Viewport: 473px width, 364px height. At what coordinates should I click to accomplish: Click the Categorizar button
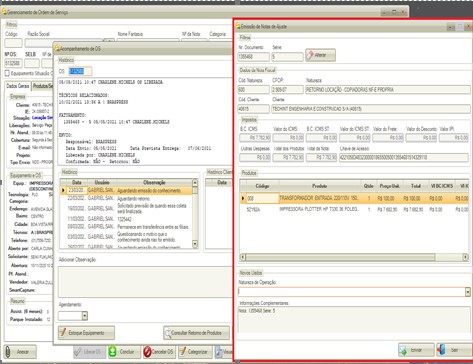195,352
